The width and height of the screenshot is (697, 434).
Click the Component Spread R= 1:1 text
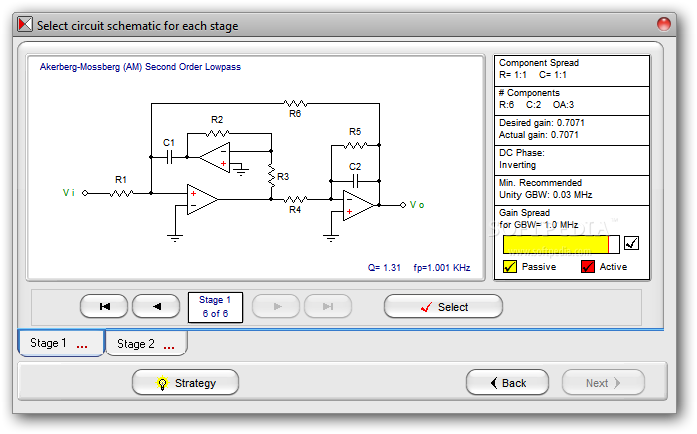click(539, 69)
